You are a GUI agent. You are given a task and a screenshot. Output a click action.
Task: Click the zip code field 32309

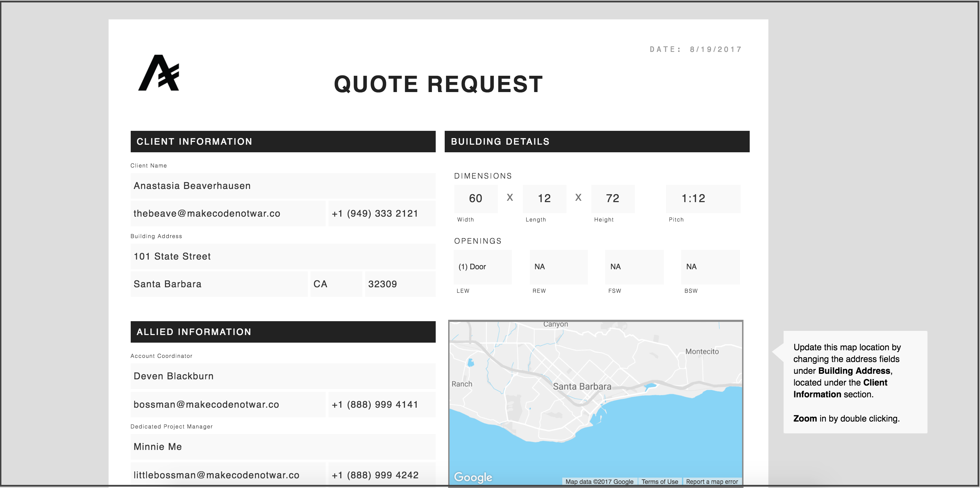click(400, 284)
